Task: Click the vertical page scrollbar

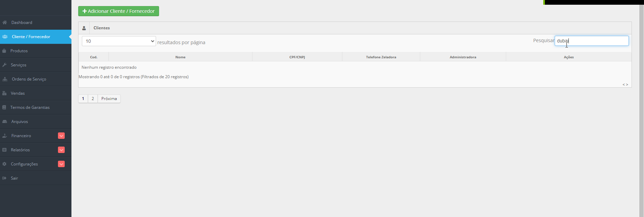Action: pyautogui.click(x=641, y=111)
